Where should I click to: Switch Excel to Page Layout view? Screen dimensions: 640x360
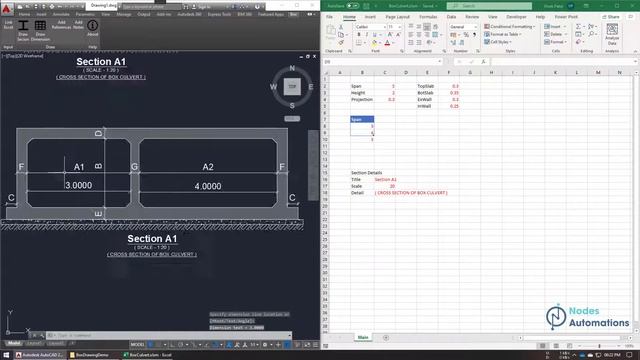(x=556, y=346)
